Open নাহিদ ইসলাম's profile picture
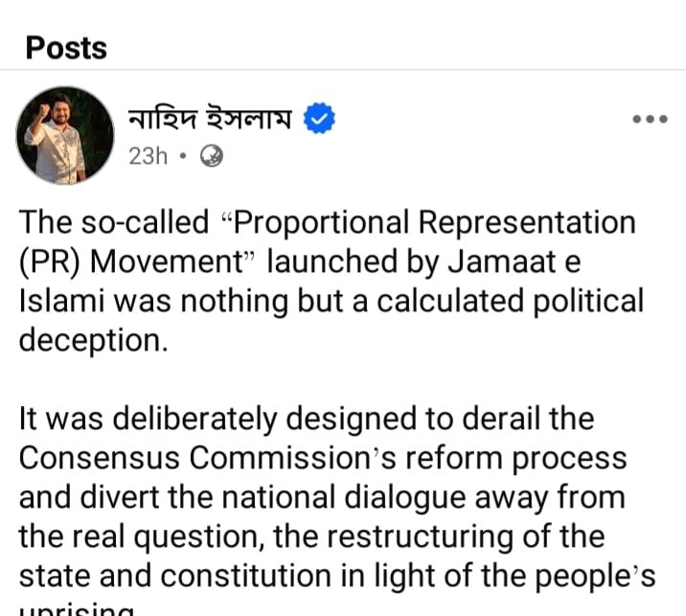 (x=65, y=135)
